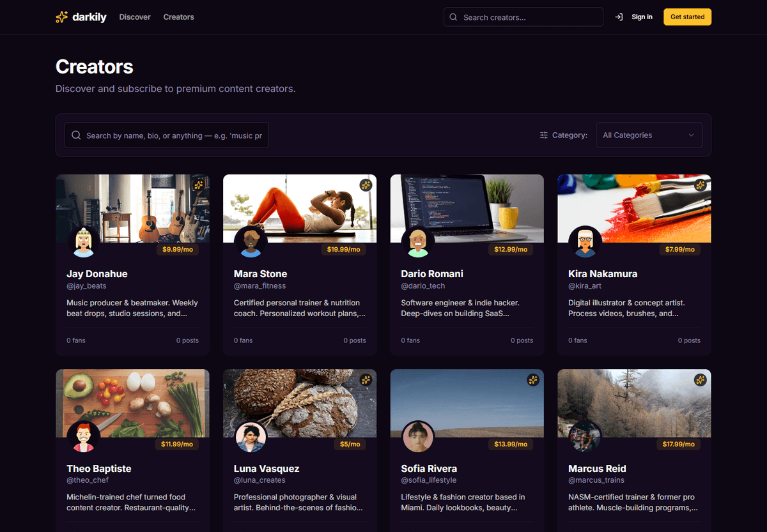Open the Creators nav item
The height and width of the screenshot is (532, 767).
click(x=178, y=17)
